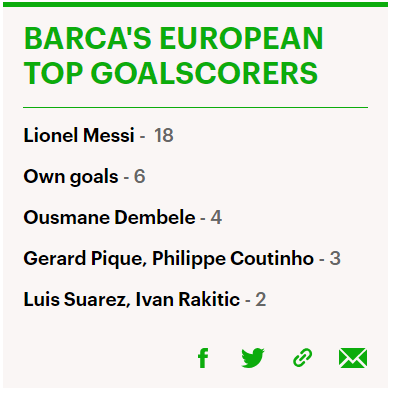This screenshot has height=393, width=395.
Task: Share the goalscorers card on Facebook
Action: 203,358
